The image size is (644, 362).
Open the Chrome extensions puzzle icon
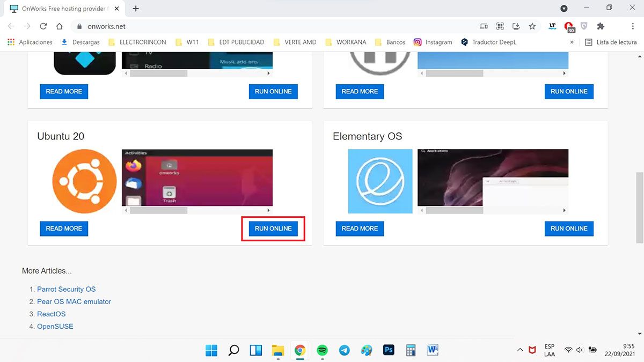601,26
